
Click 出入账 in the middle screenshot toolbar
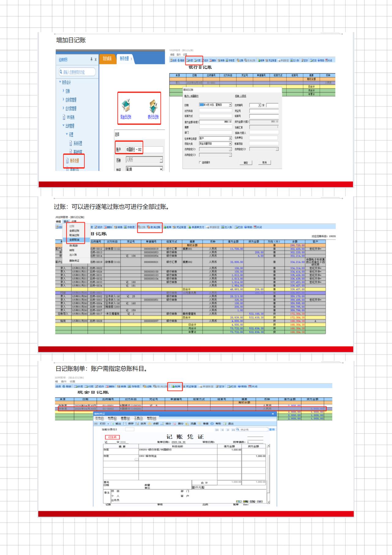(227, 227)
